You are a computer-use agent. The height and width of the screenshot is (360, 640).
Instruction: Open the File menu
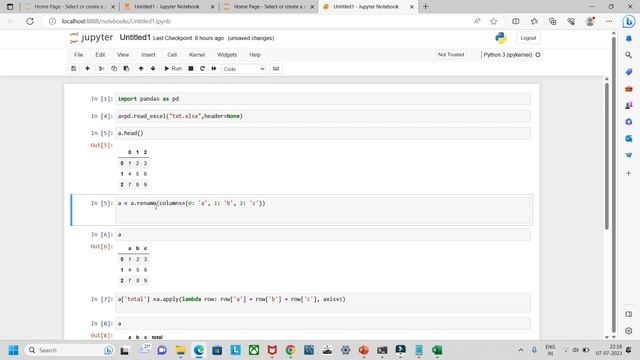tap(78, 55)
